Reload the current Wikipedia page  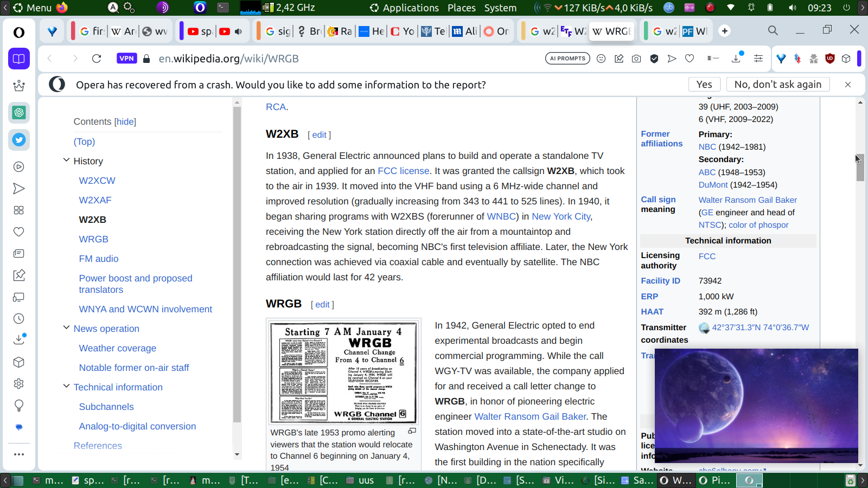tap(97, 59)
